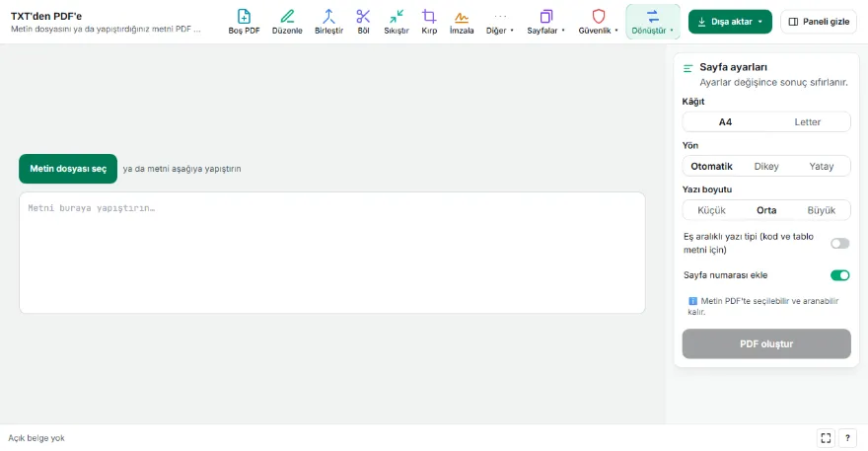Viewport: 868px width, 451px height.
Task: Set orientation to Dikey
Action: [766, 166]
